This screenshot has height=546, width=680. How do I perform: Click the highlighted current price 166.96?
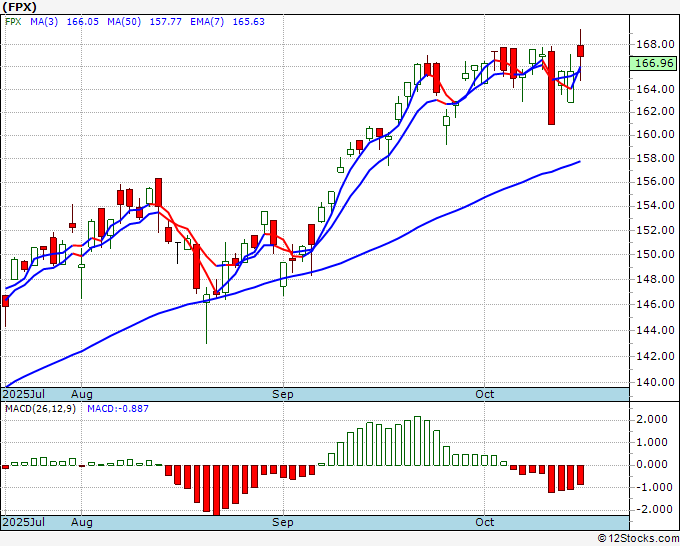[x=654, y=63]
